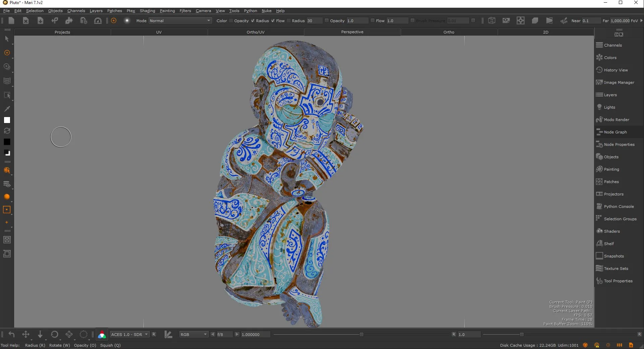The image size is (644, 349).
Task: Click the dotted circle icon at bottom
Action: pos(83,334)
